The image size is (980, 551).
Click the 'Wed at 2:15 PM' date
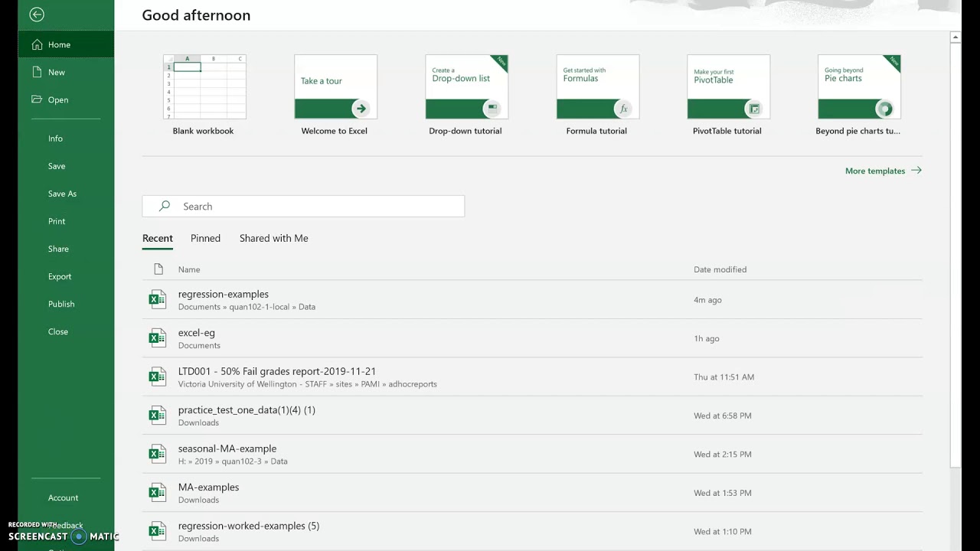click(x=722, y=455)
